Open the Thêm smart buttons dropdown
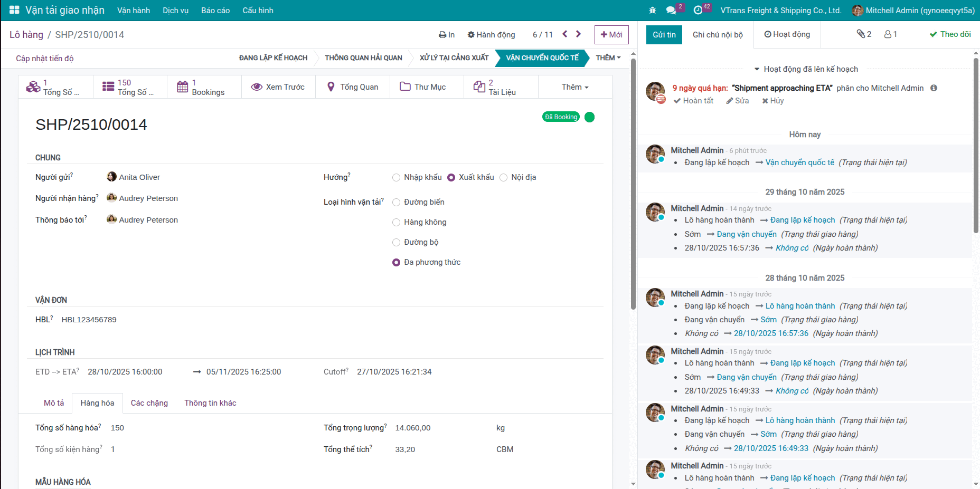 (574, 87)
